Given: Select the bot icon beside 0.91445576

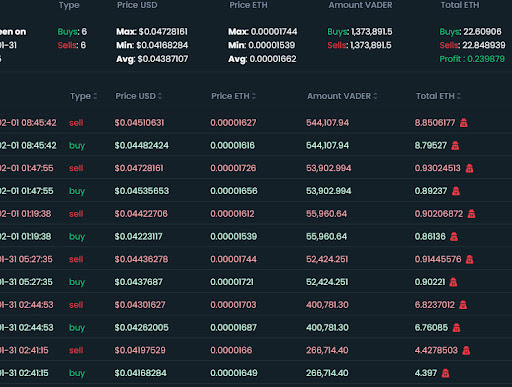Looking at the screenshot, I should (x=469, y=259).
